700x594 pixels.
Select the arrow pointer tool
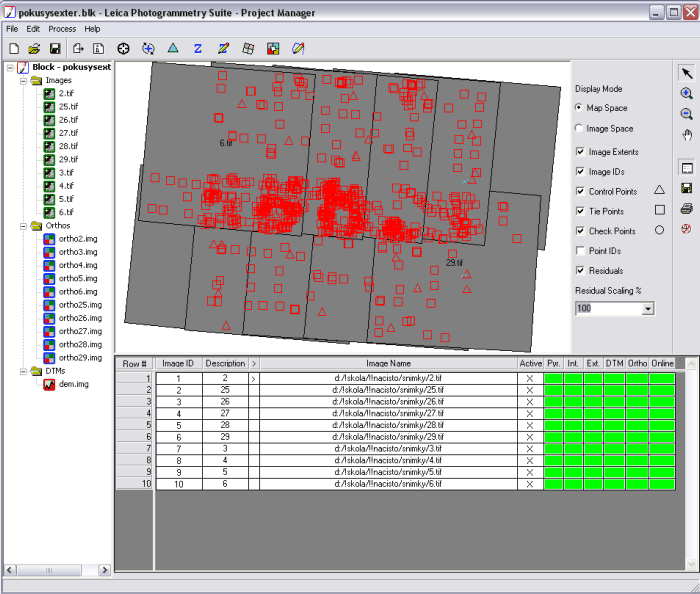coord(687,73)
